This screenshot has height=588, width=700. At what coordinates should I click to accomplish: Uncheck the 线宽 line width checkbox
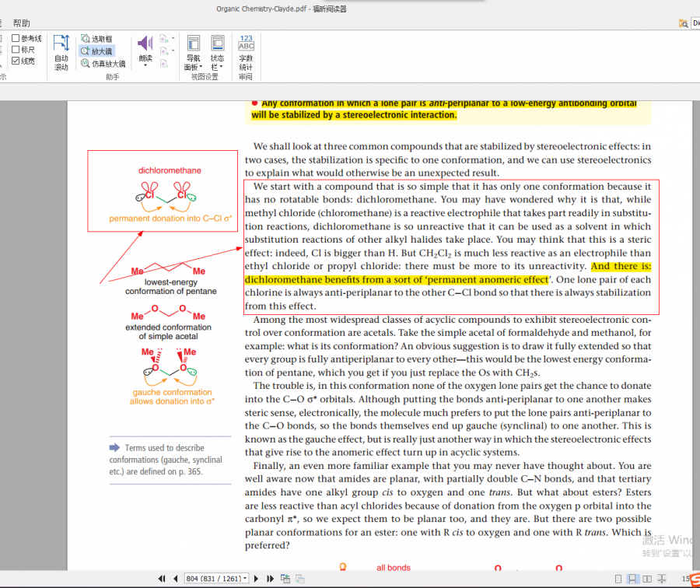tap(16, 61)
